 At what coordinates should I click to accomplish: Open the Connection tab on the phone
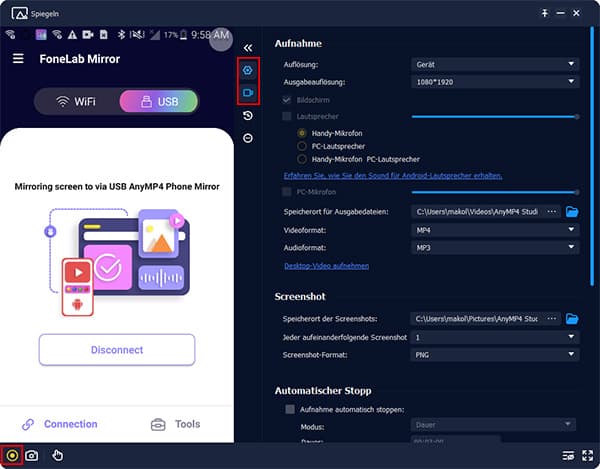pyautogui.click(x=60, y=424)
